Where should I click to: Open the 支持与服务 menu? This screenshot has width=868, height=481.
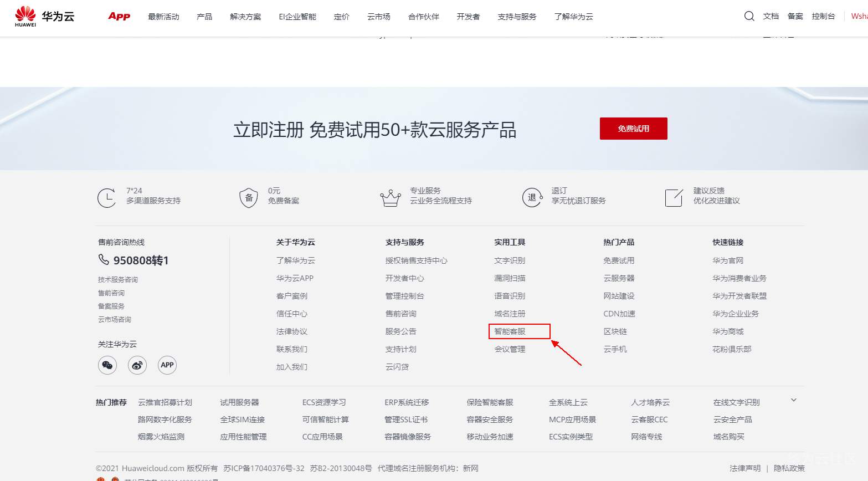(517, 17)
